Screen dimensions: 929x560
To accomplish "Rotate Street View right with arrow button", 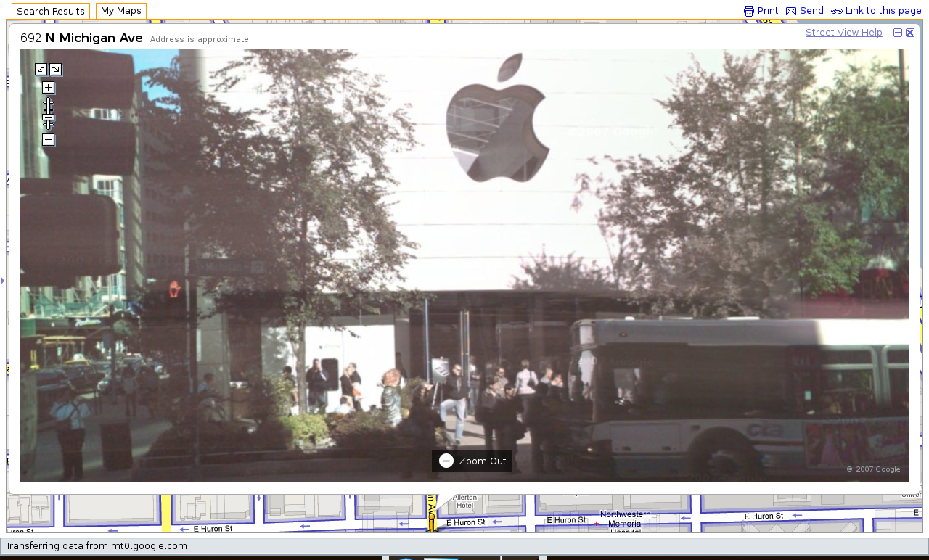I will coord(55,70).
